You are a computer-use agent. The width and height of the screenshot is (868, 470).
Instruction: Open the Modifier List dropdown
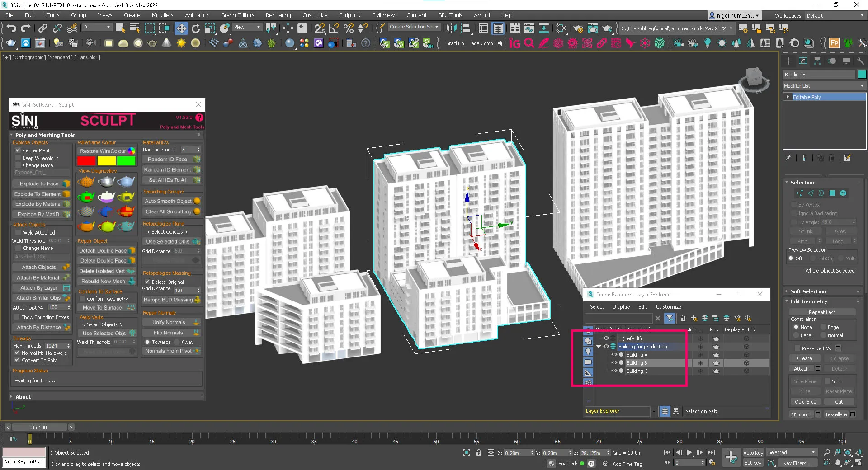[x=825, y=86]
